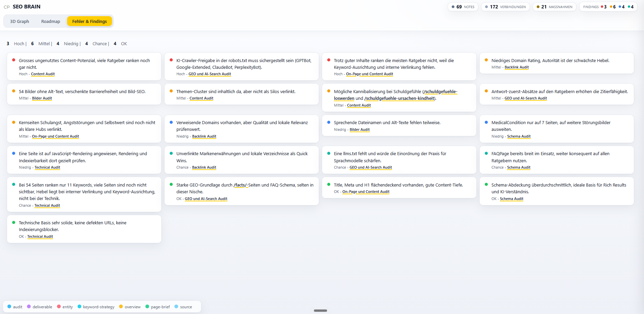The width and height of the screenshot is (644, 314).
Task: Click green dot on Technische Basis card
Action: pyautogui.click(x=13, y=222)
